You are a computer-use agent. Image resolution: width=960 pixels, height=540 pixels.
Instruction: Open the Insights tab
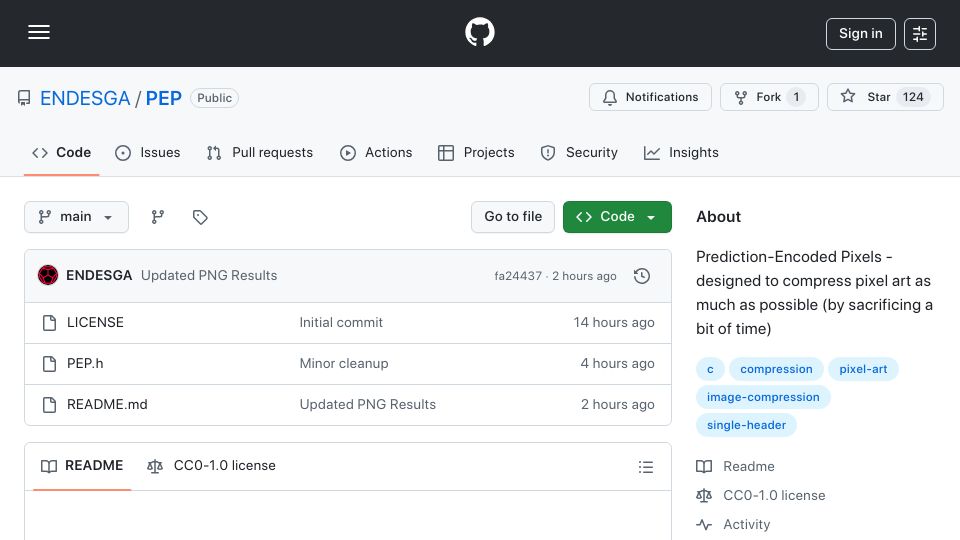coord(681,152)
